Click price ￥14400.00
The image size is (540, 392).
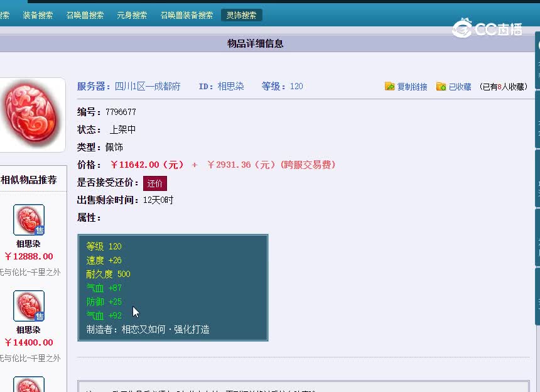[29, 343]
